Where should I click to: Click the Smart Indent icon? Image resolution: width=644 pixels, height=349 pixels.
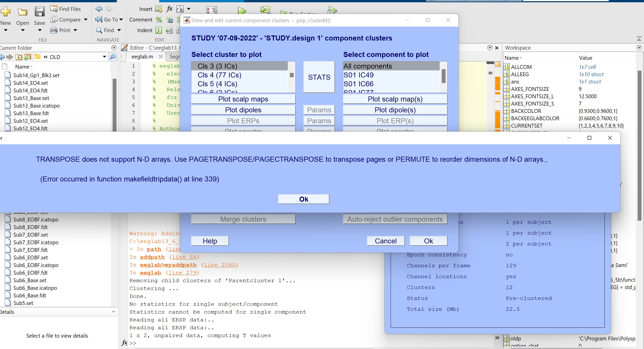(159, 30)
